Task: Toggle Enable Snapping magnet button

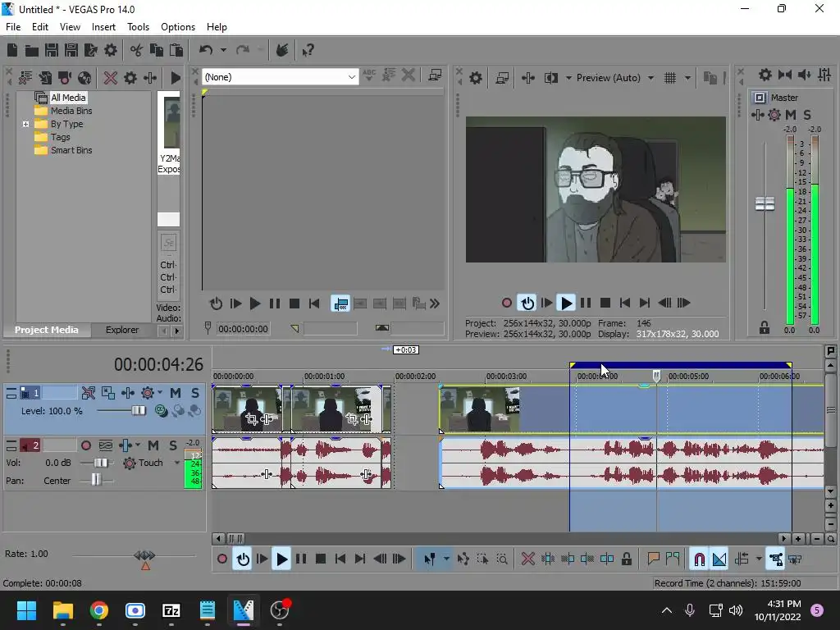Action: [699, 559]
